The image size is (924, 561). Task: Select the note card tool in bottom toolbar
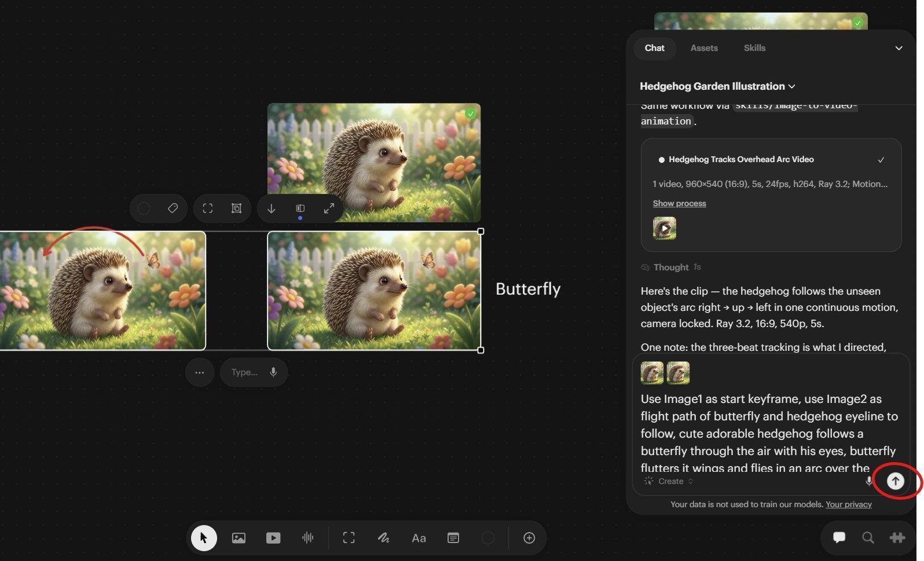pyautogui.click(x=453, y=538)
